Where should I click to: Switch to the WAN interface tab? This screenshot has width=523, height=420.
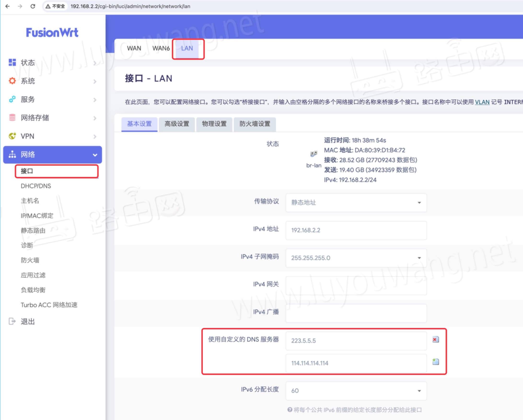[134, 48]
